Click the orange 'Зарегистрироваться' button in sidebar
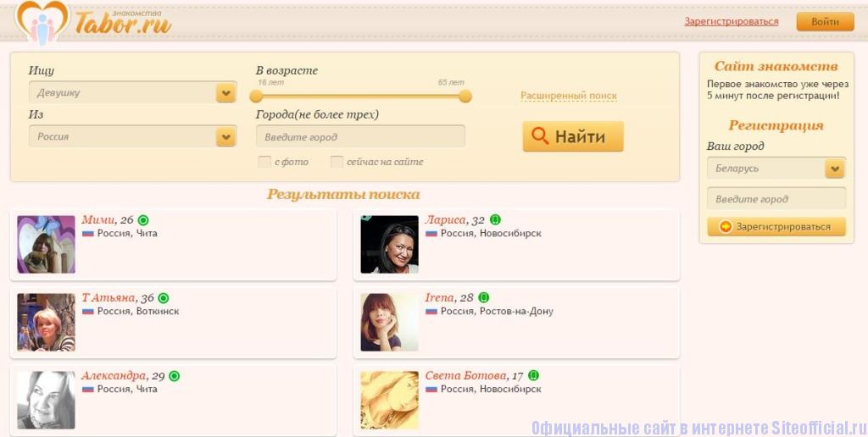 coord(776,227)
